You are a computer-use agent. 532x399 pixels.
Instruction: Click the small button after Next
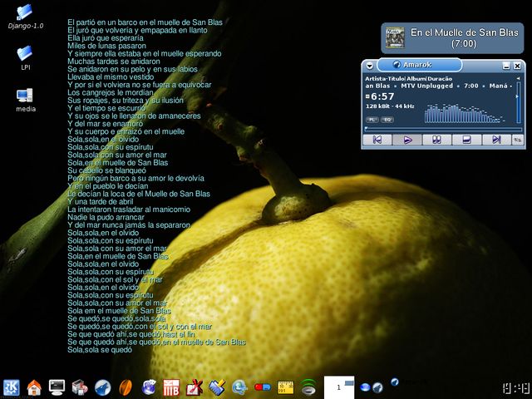pos(518,140)
